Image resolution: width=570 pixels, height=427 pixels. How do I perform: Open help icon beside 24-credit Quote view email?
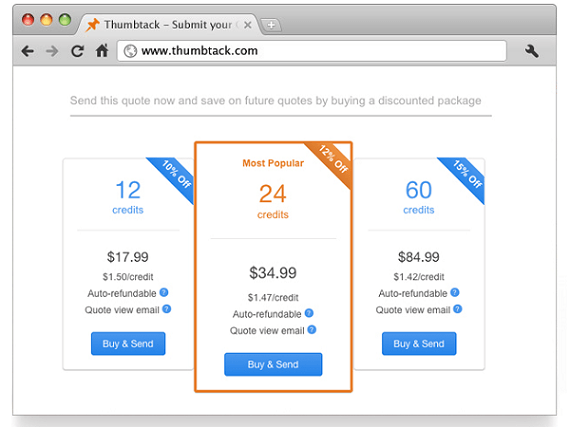(312, 330)
